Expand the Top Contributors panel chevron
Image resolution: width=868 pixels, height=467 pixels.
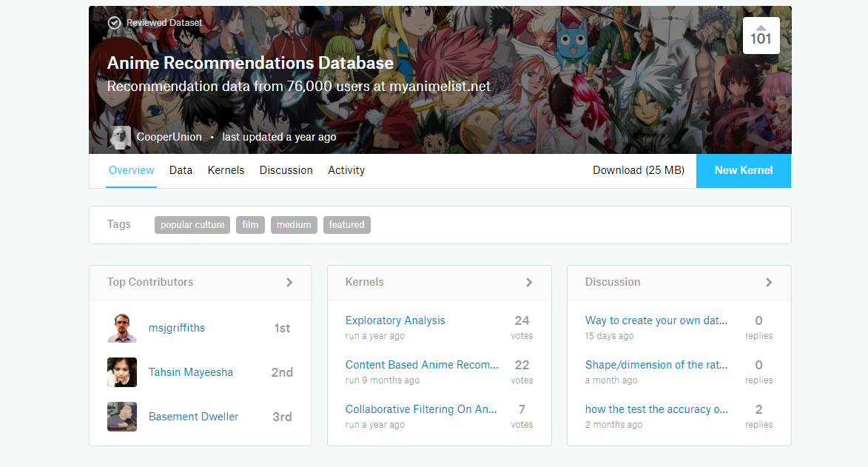289,283
